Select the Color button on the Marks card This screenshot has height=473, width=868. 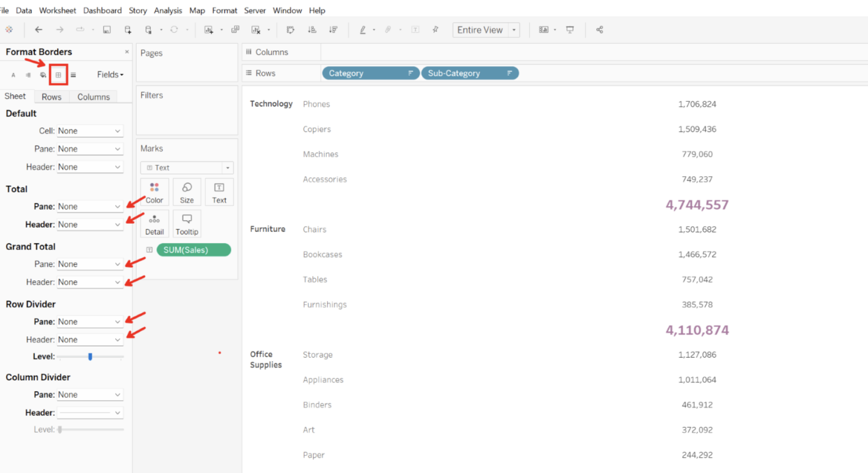coord(154,192)
